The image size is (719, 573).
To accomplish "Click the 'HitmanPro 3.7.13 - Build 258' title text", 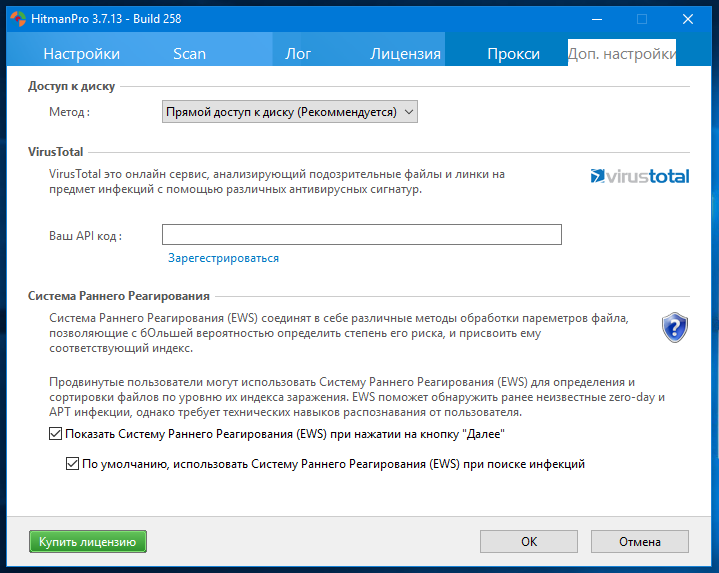I will 106,19.
